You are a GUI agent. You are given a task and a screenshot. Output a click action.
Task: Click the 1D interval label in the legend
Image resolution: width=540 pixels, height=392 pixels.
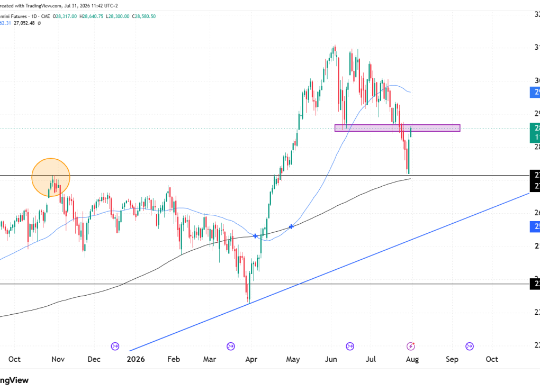[34, 16]
